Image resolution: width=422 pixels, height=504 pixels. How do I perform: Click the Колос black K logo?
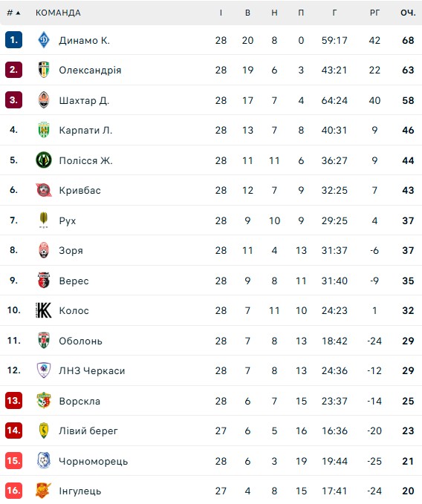(43, 310)
